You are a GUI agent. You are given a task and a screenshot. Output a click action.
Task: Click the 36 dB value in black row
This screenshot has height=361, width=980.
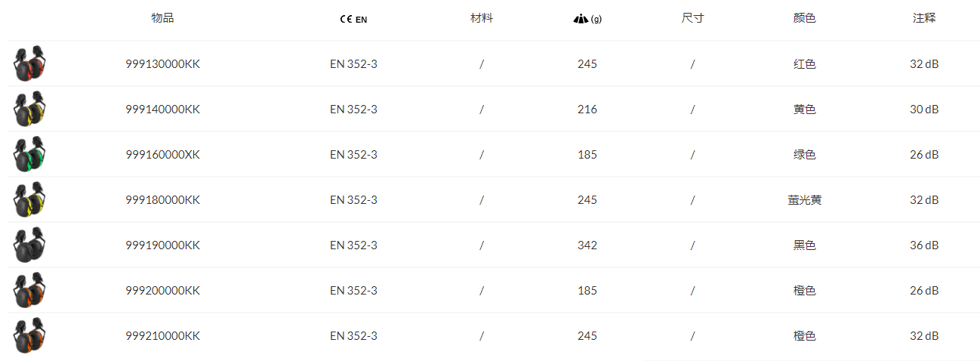click(924, 245)
